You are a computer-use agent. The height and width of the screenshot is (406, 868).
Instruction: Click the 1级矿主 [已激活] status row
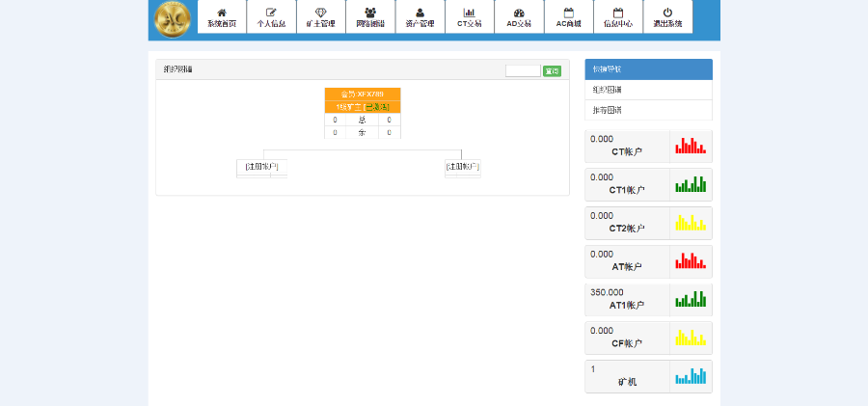click(x=363, y=107)
